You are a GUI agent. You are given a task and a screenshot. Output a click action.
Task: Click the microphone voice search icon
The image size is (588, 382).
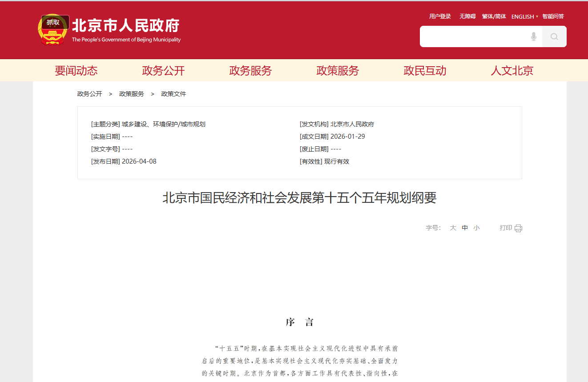[533, 36]
